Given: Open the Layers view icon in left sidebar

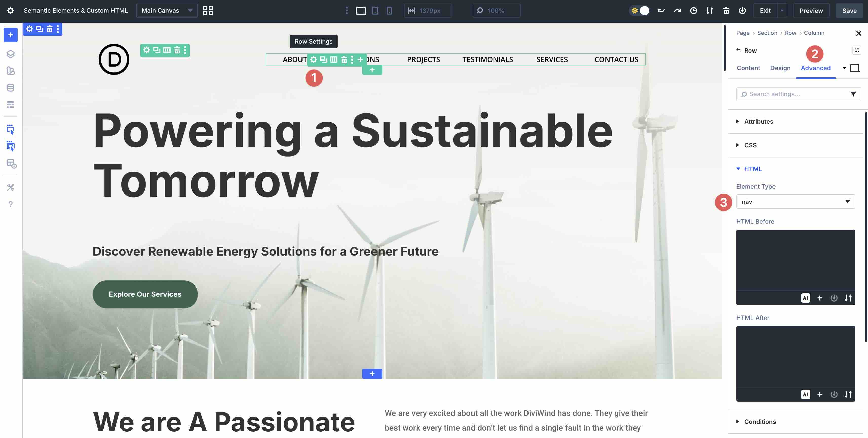Looking at the screenshot, I should [x=10, y=54].
